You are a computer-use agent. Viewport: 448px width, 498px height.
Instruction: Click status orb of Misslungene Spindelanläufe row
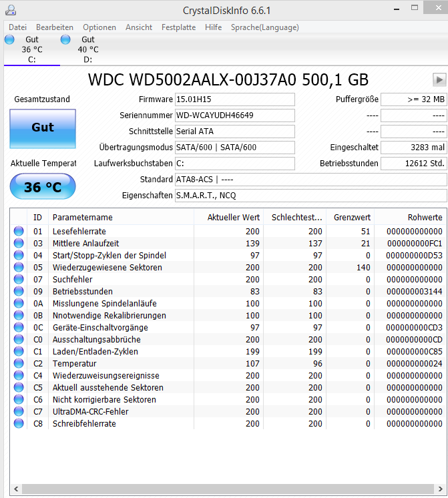coord(19,303)
